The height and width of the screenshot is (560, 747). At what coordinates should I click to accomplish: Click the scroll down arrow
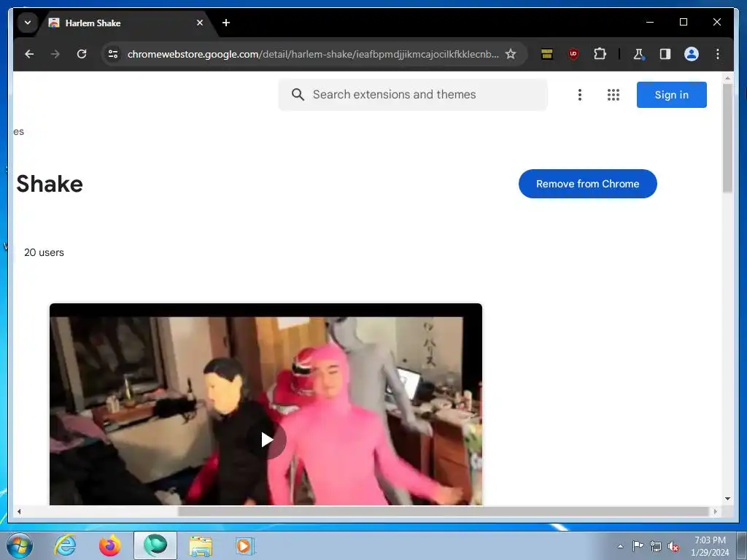(727, 499)
